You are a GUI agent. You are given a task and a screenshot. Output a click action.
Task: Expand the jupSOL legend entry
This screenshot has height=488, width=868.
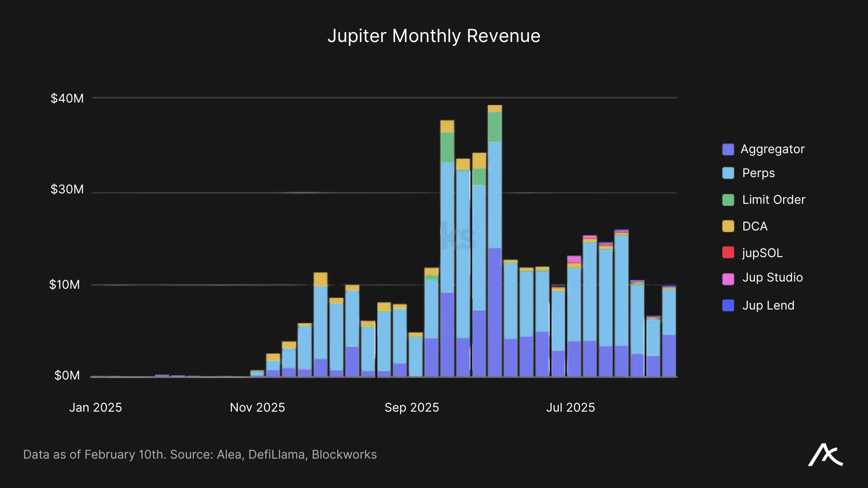(x=762, y=253)
